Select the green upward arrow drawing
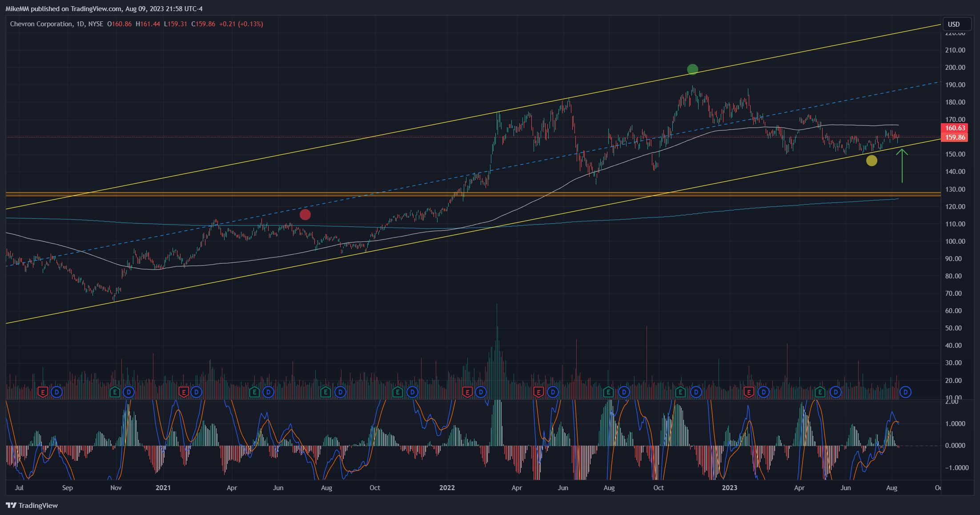Viewport: 980px width, 515px height. 902,166
